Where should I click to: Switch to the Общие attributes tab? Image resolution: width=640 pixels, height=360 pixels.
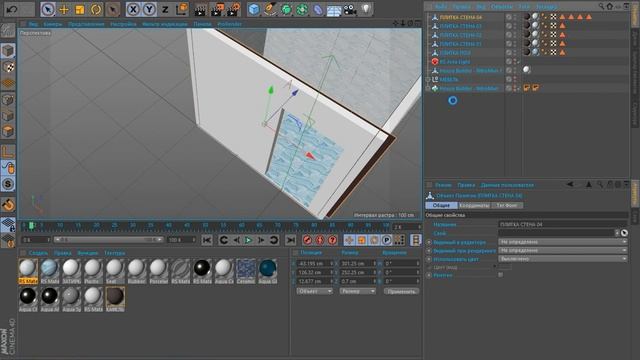click(441, 205)
